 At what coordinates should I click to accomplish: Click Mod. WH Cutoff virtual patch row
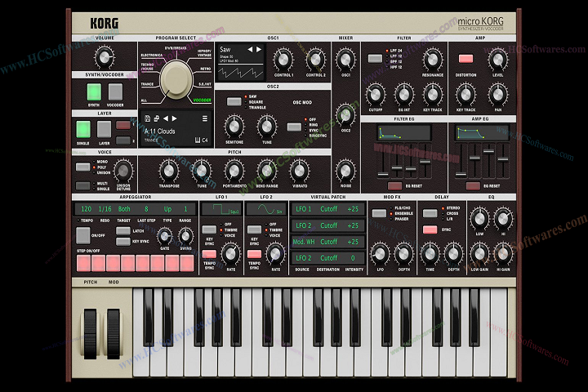[327, 242]
